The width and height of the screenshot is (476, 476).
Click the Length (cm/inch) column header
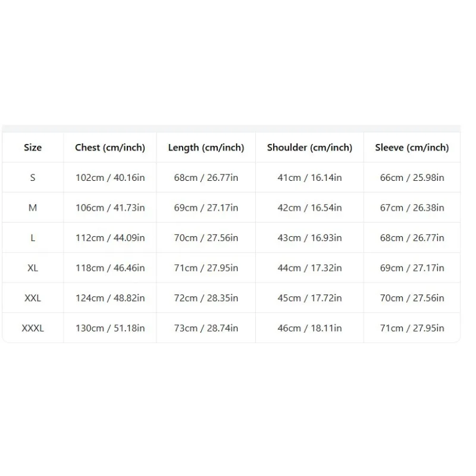tap(206, 148)
